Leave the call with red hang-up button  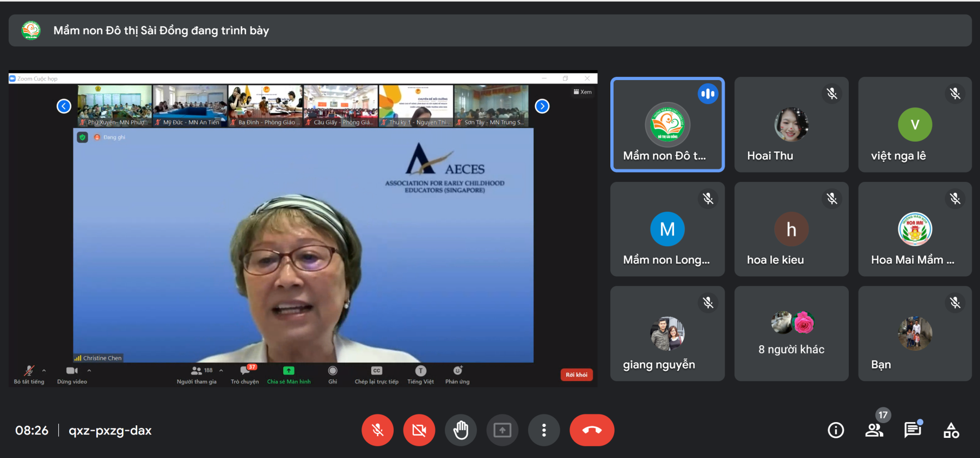click(592, 430)
